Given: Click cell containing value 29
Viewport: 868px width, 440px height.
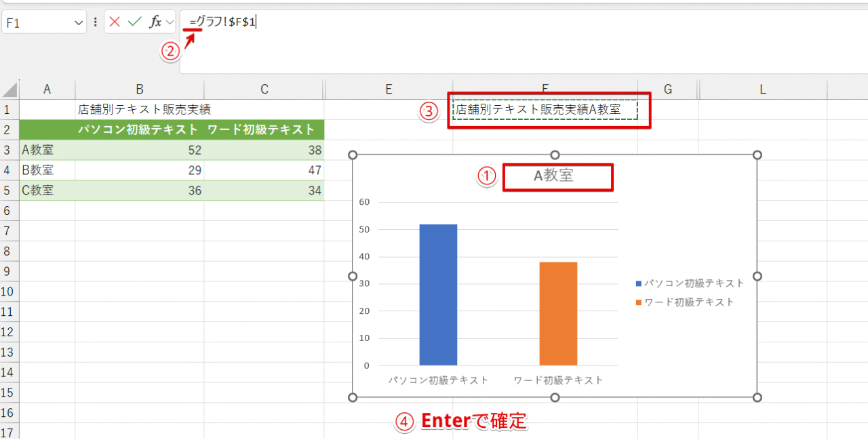Looking at the screenshot, I should 139,170.
